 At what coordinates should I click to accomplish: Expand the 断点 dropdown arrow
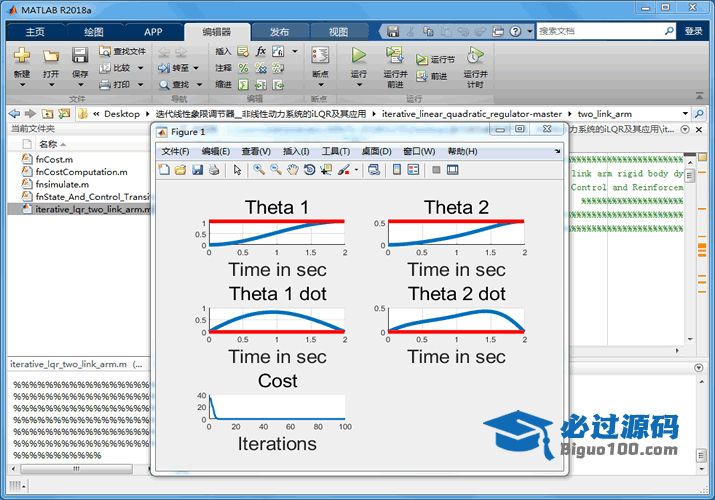point(320,85)
